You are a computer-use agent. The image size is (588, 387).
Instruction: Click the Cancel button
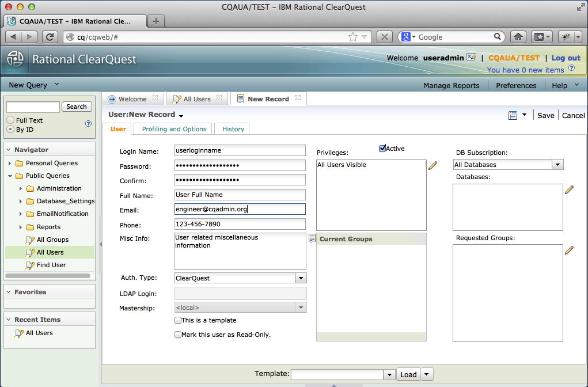(x=573, y=116)
